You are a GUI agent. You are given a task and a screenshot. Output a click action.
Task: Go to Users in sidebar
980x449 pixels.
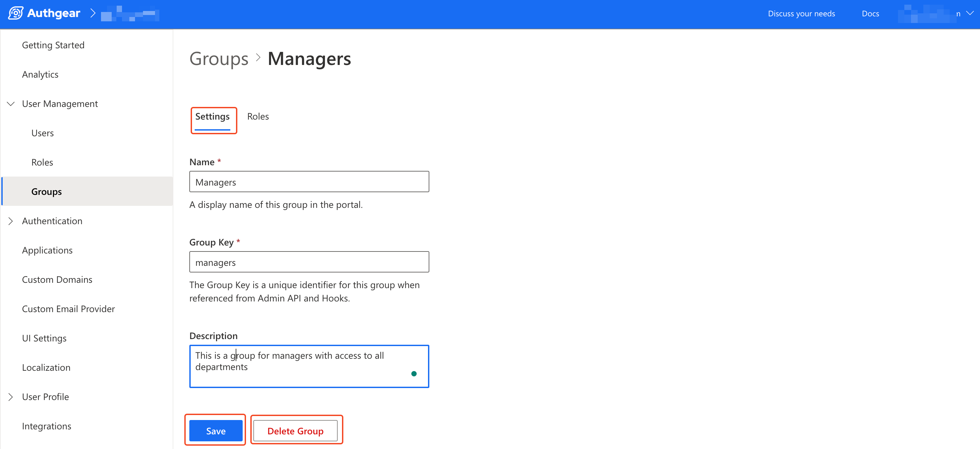point(43,133)
